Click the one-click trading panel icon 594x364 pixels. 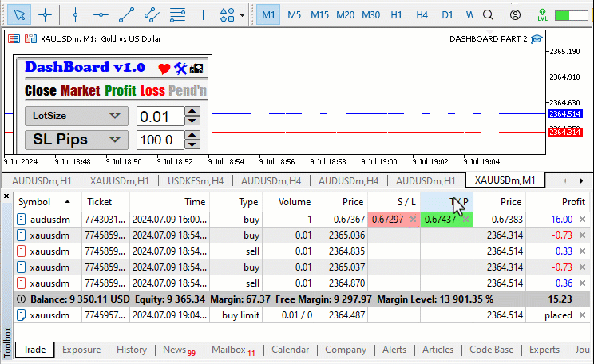pos(14,38)
